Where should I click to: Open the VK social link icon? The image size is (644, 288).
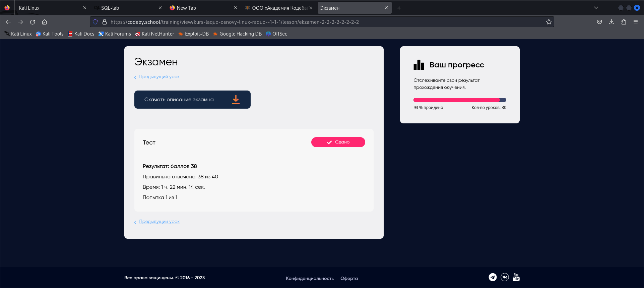[505, 277]
